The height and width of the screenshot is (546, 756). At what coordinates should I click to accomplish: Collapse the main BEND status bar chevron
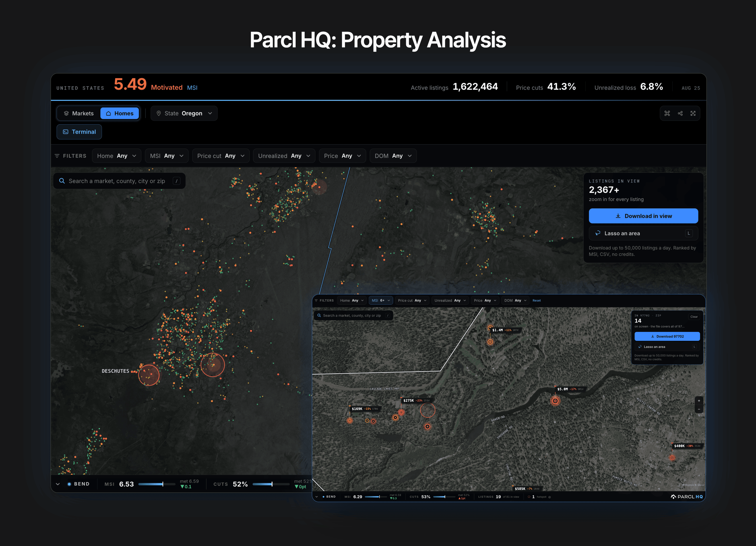pyautogui.click(x=58, y=484)
